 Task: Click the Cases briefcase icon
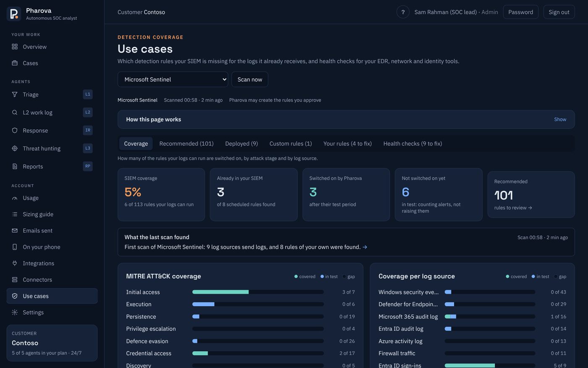click(15, 63)
